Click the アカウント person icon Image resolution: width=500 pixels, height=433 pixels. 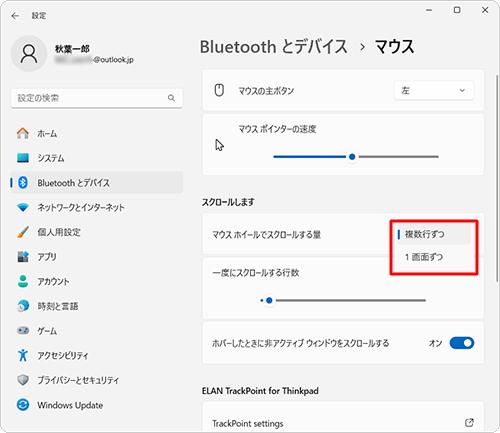pos(23,281)
